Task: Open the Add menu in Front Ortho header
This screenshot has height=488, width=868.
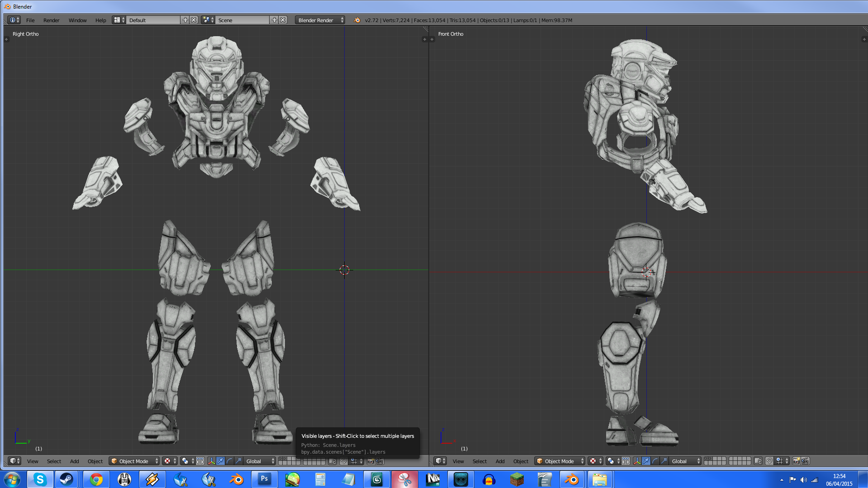Action: click(500, 461)
